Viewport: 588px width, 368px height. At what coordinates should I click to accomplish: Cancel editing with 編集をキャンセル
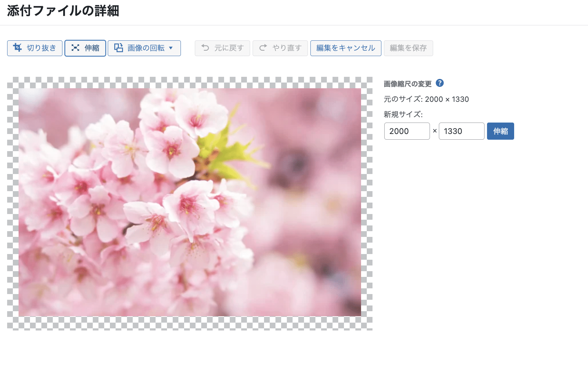[x=345, y=48]
